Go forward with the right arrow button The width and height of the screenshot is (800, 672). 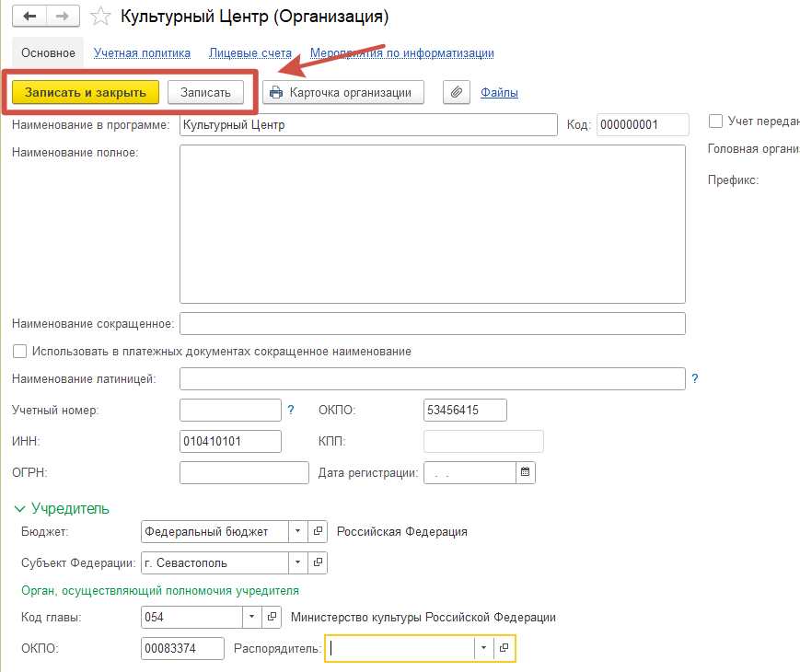(x=63, y=17)
